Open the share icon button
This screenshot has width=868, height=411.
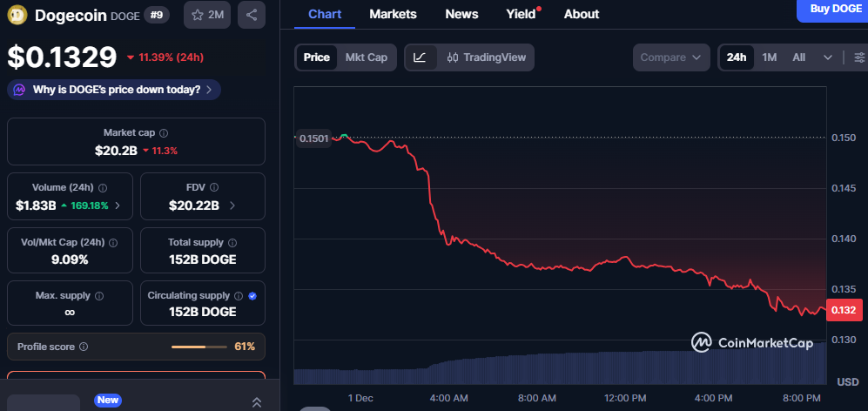(252, 15)
